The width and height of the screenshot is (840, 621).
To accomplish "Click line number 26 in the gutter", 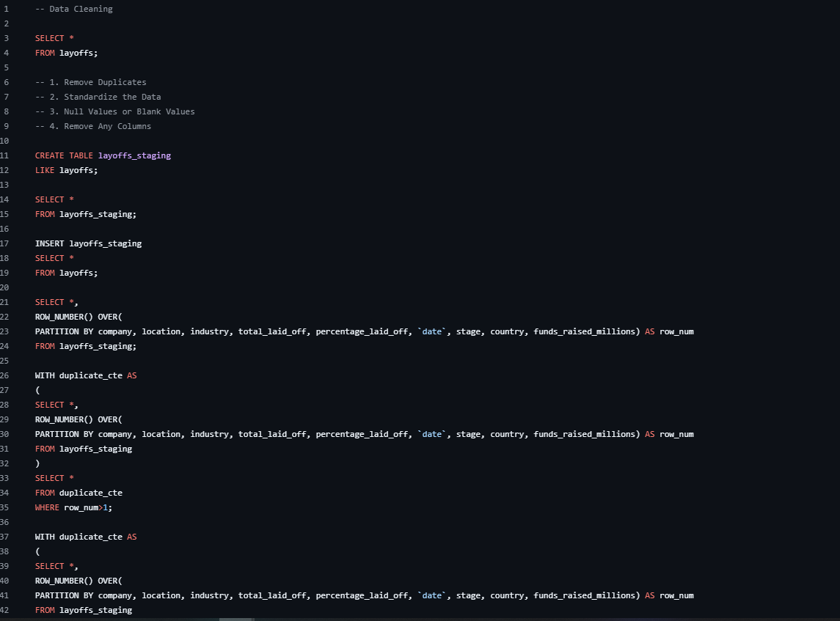I will pyautogui.click(x=5, y=375).
